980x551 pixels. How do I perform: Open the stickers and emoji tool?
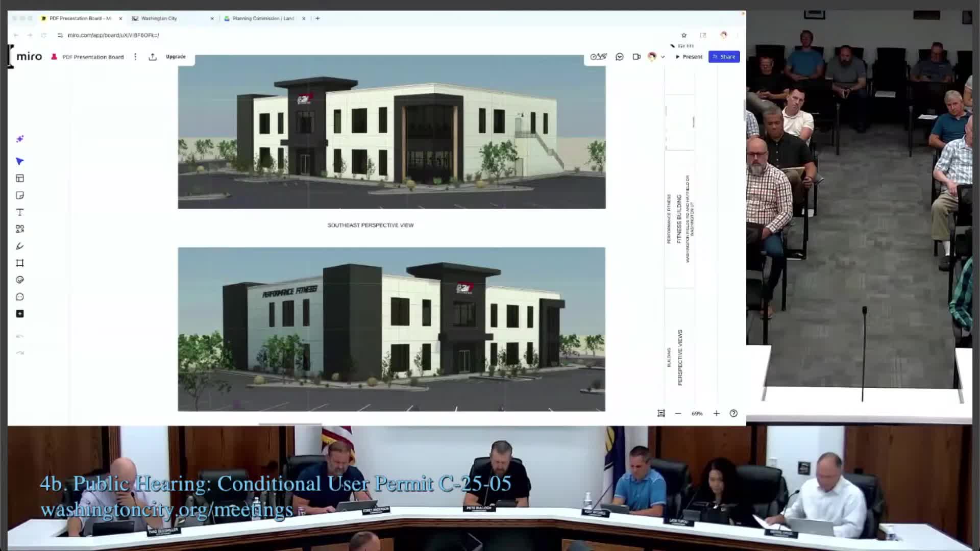point(20,280)
